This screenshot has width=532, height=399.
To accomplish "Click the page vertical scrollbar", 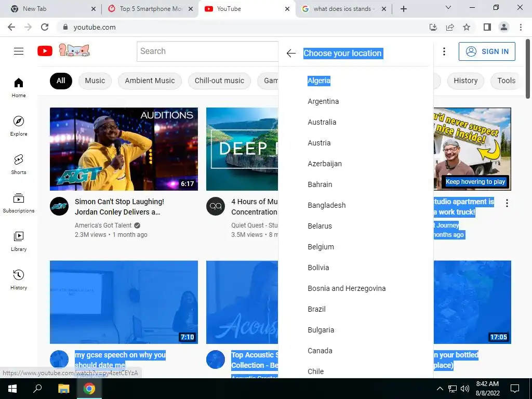I will click(x=528, y=68).
